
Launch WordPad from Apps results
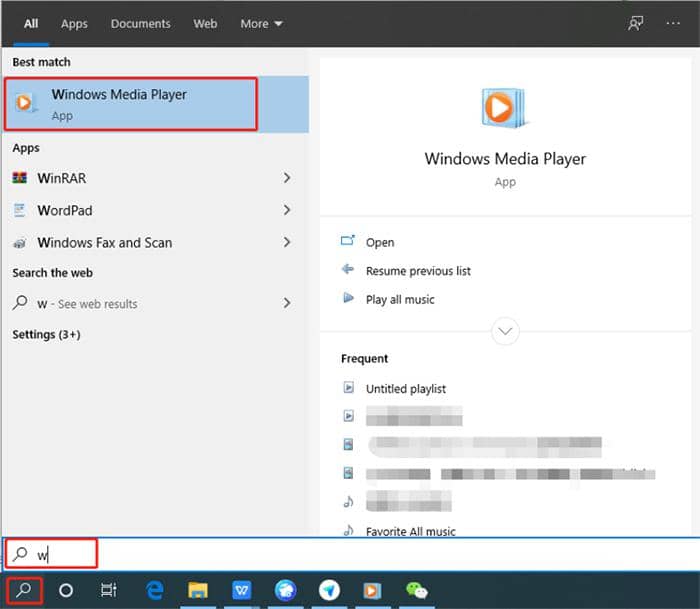[155, 210]
